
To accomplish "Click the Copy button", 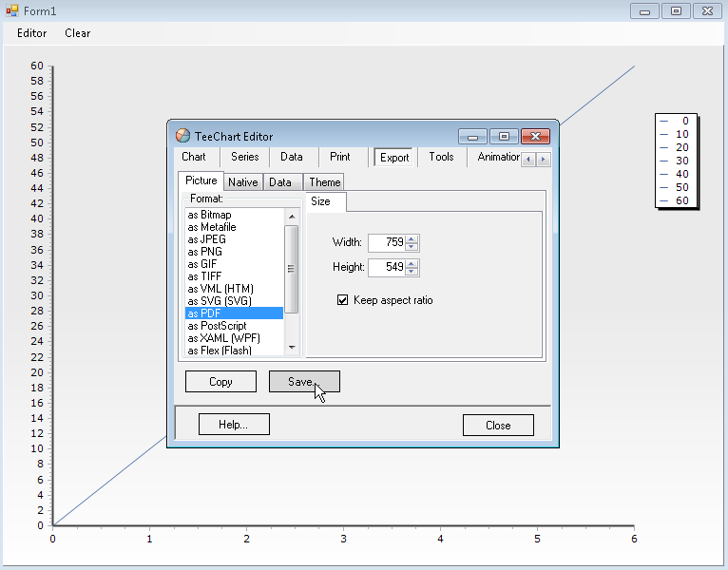I will click(220, 382).
